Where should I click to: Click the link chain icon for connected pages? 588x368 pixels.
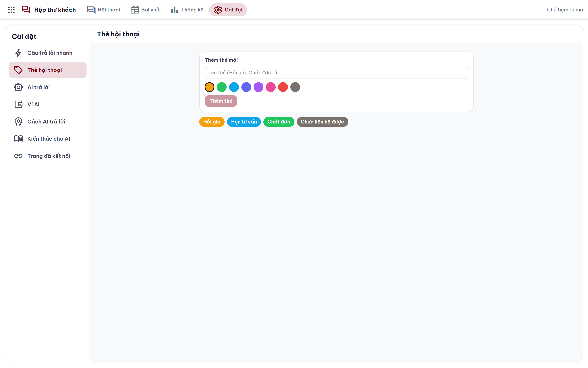pyautogui.click(x=18, y=156)
